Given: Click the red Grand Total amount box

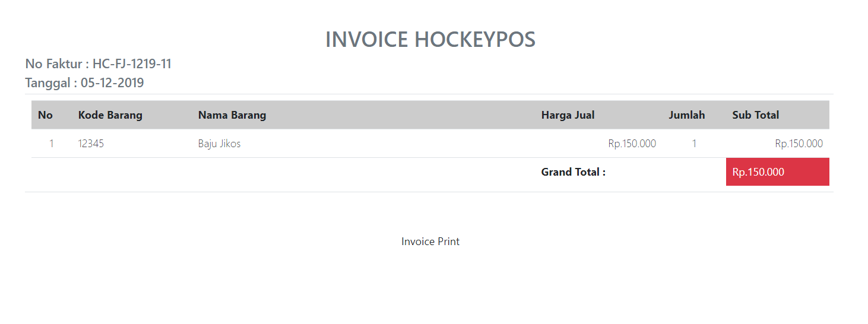Looking at the screenshot, I should (x=778, y=172).
